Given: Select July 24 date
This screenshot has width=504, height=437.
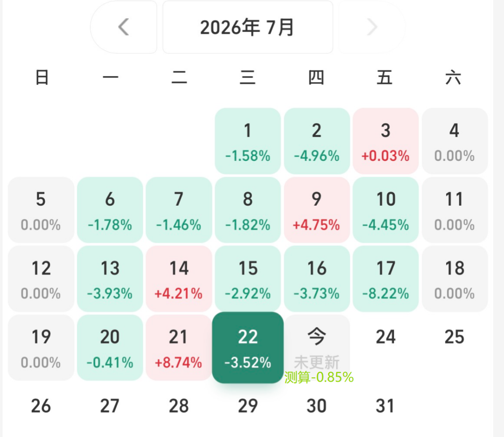Looking at the screenshot, I should coord(386,337).
